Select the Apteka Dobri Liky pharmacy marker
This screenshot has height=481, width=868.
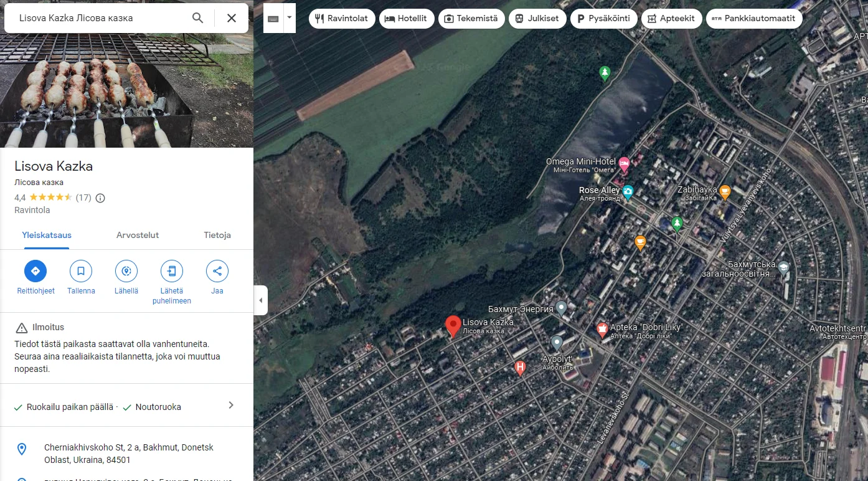point(602,329)
